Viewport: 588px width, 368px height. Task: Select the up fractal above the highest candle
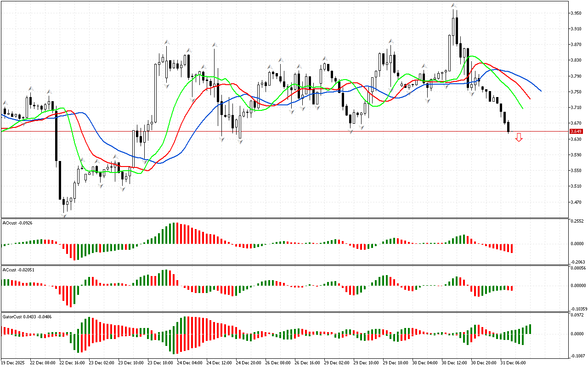point(454,6)
